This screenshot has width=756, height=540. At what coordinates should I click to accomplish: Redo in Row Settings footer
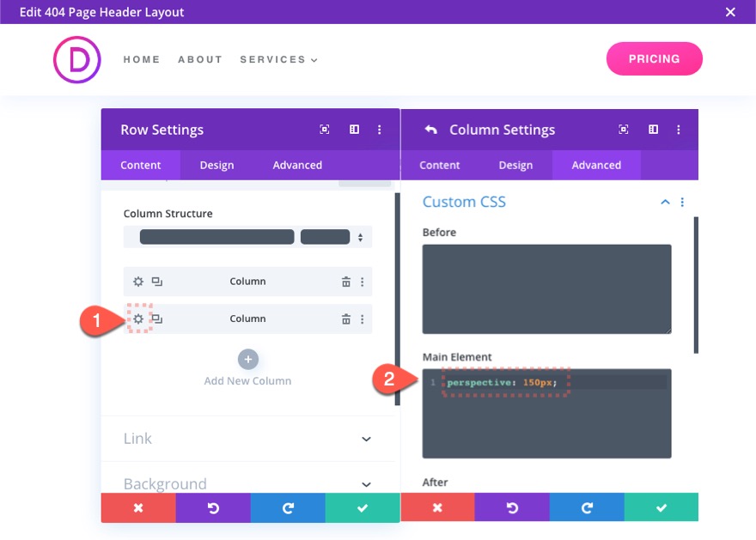pos(288,507)
